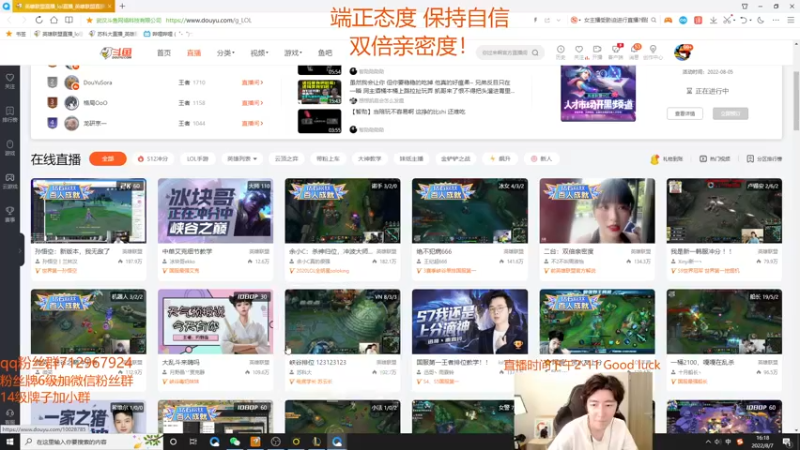Screen dimensions: 800x450
Task: Expand the collapsed left sidebar handle
Action: click(21, 250)
